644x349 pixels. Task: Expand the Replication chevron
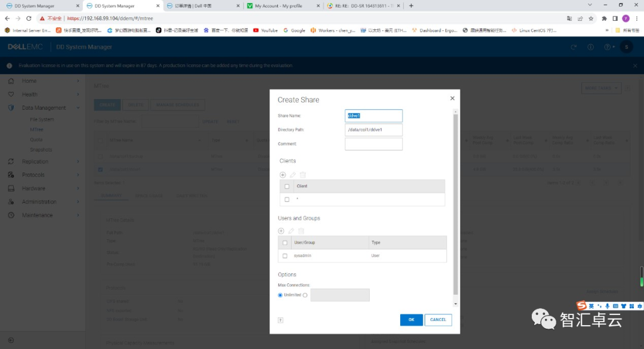[x=78, y=162]
